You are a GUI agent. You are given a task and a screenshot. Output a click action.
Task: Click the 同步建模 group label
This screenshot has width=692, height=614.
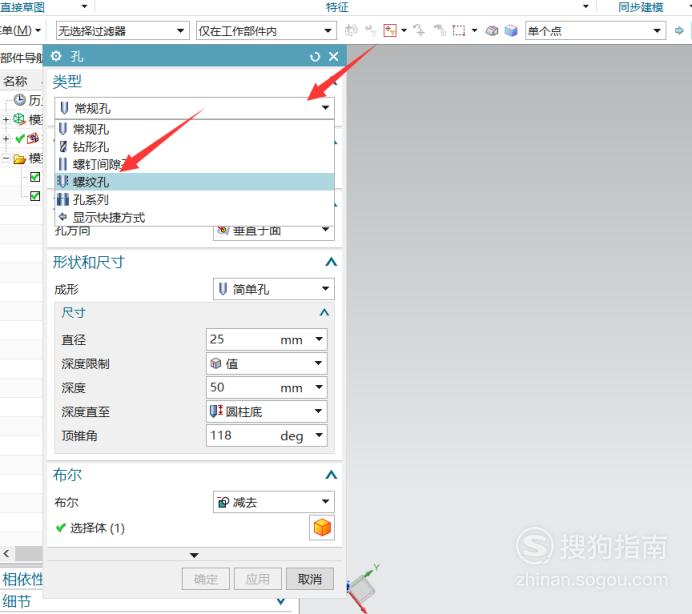point(640,7)
